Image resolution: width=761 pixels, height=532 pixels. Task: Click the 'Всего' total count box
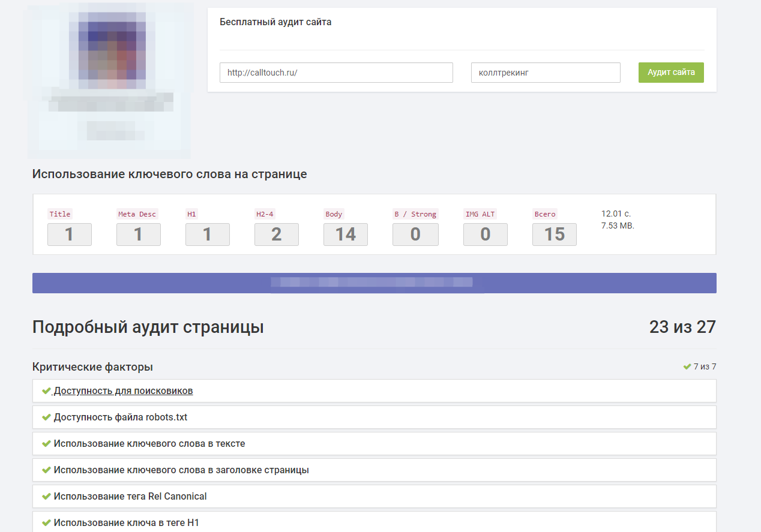pyautogui.click(x=555, y=235)
